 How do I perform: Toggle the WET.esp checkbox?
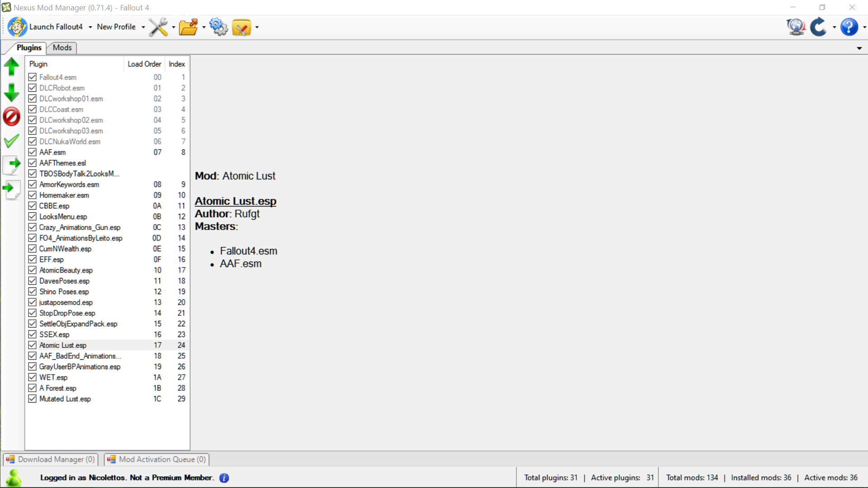[33, 377]
